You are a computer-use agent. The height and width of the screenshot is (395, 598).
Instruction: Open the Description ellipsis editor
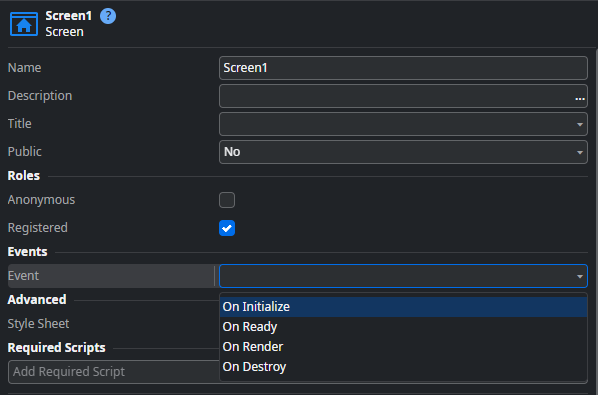pos(580,98)
